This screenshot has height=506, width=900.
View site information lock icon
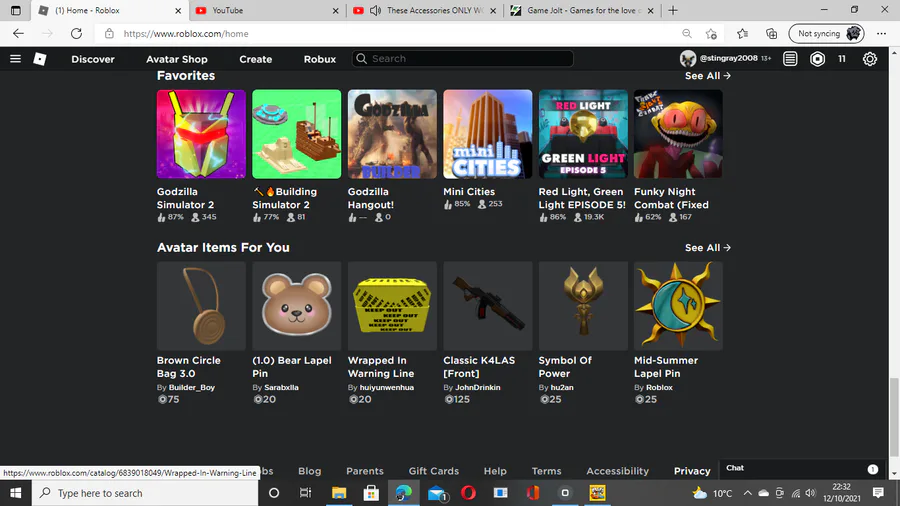pyautogui.click(x=109, y=33)
